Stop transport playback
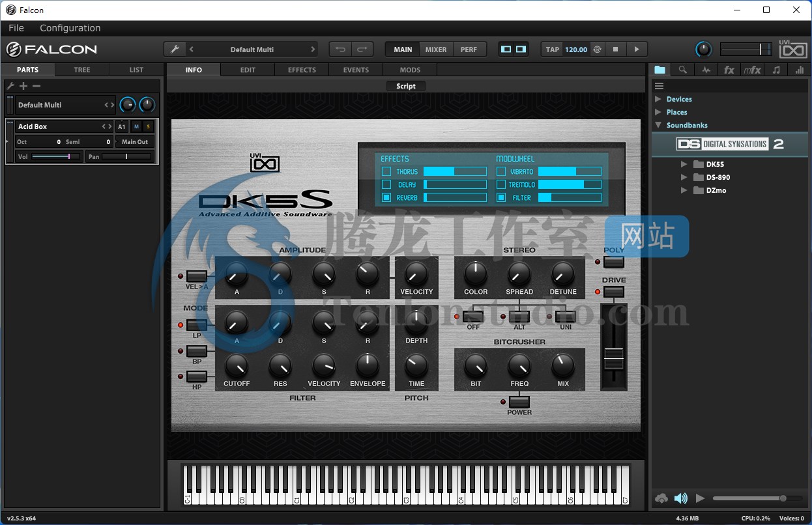This screenshot has height=525, width=812. 615,50
